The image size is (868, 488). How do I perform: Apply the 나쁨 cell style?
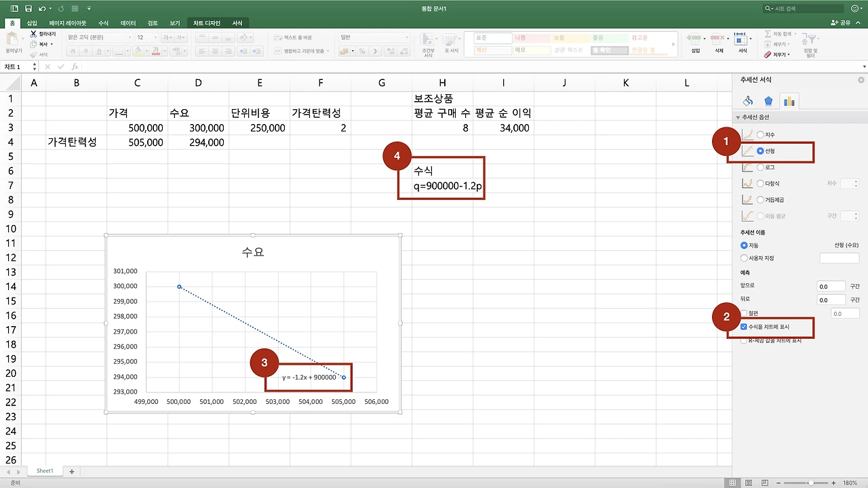tap(531, 37)
